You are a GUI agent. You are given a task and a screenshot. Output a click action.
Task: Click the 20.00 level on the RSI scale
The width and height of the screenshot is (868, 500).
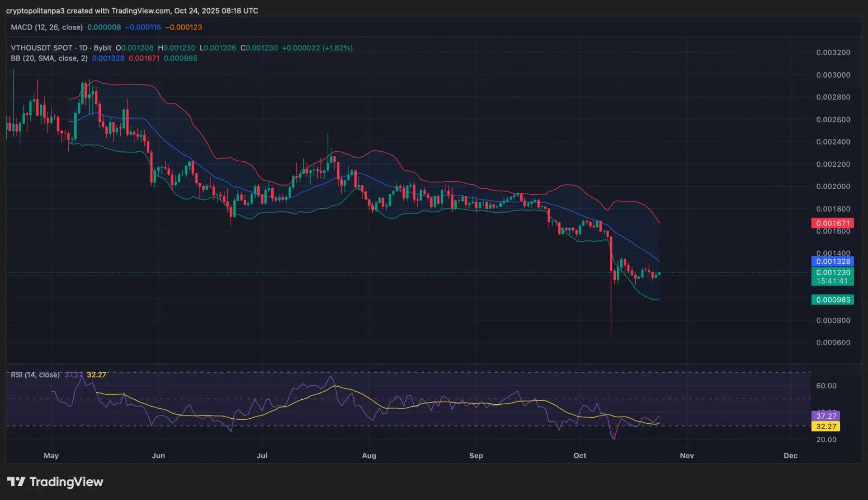pyautogui.click(x=827, y=439)
